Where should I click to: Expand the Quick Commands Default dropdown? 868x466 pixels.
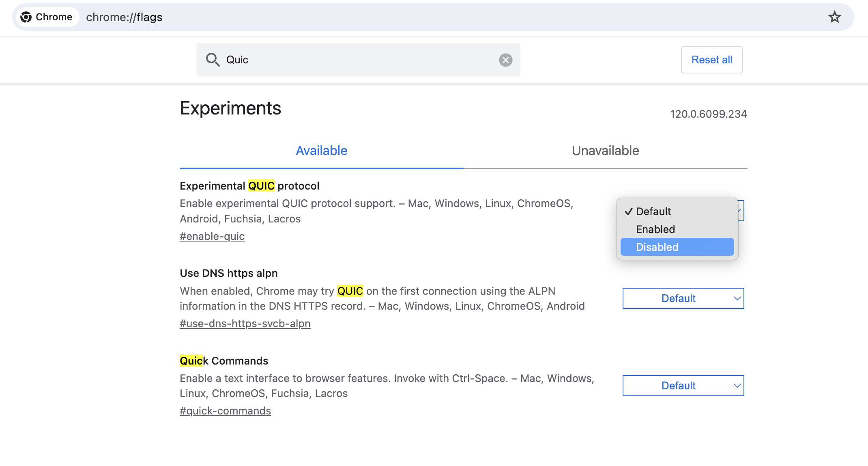pyautogui.click(x=683, y=386)
